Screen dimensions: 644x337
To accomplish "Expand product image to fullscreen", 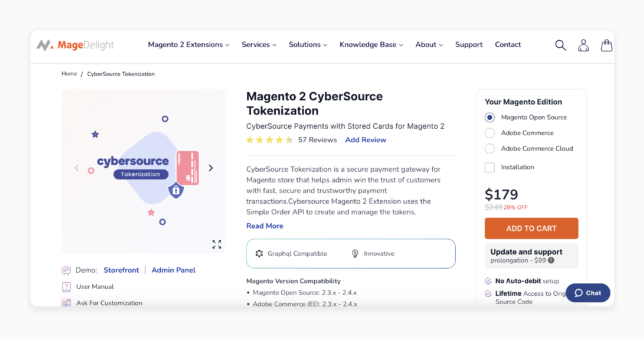I will [x=217, y=244].
